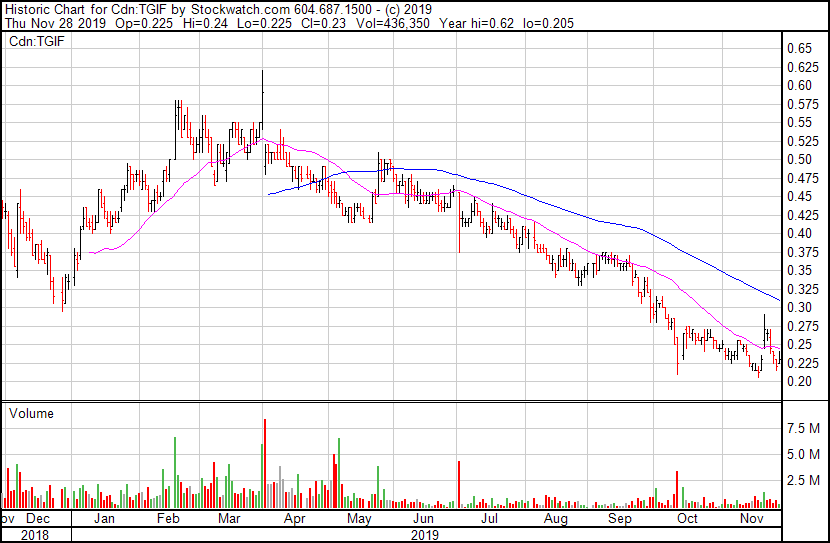Select the Nov month label
This screenshot has height=543, width=830.
point(752,518)
